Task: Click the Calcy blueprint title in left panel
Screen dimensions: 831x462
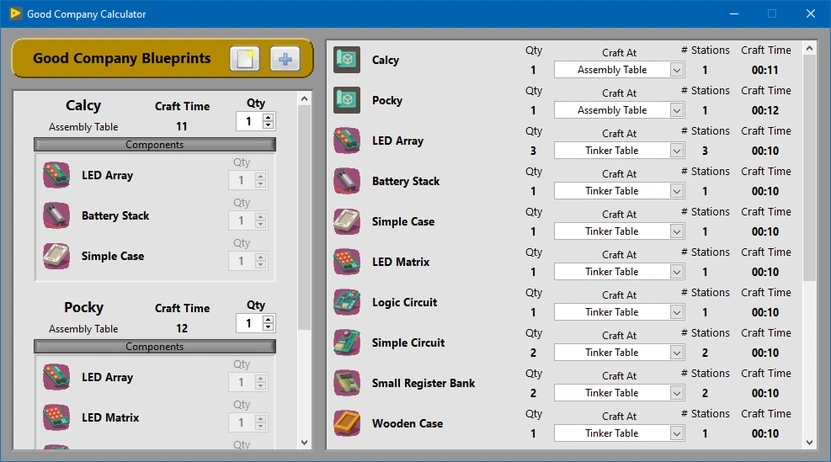Action: point(83,105)
